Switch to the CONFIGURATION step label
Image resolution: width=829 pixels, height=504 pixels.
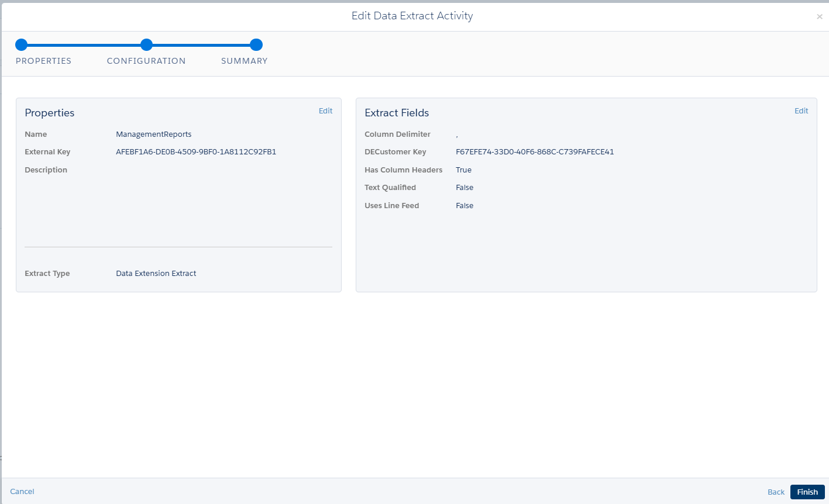[x=146, y=61]
